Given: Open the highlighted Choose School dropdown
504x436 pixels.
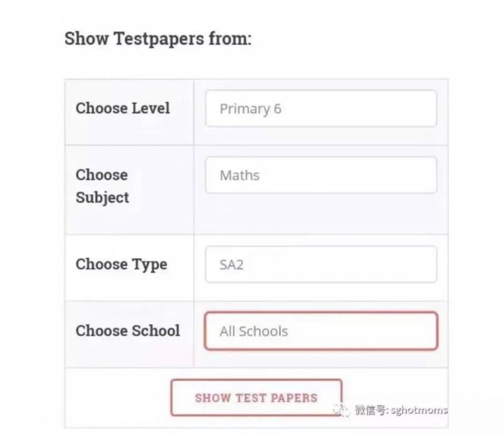Looking at the screenshot, I should click(321, 331).
